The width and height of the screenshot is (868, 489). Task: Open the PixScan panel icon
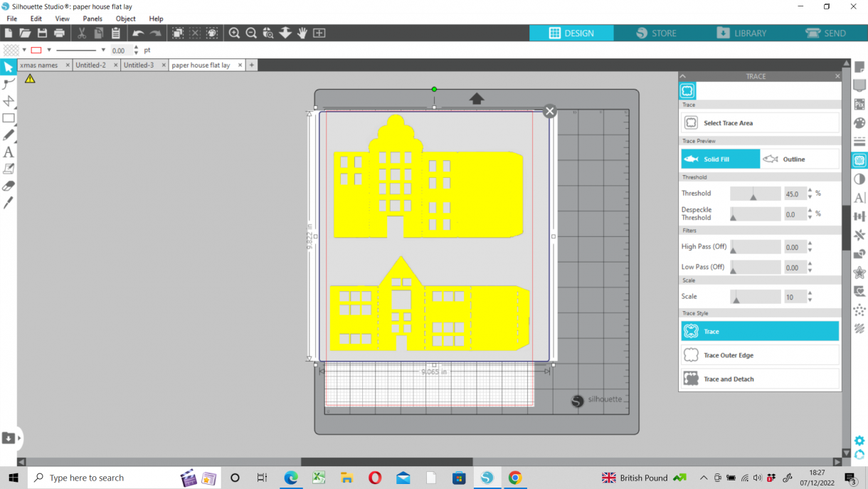859,105
